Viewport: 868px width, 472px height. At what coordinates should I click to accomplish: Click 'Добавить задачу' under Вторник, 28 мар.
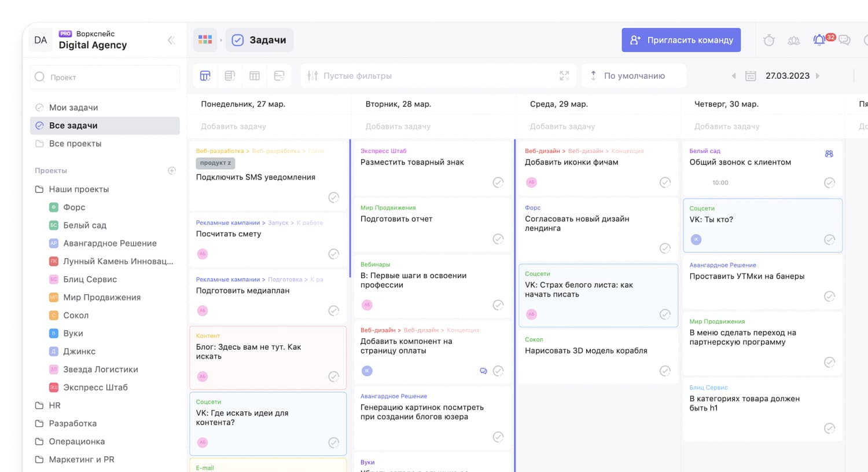point(398,126)
